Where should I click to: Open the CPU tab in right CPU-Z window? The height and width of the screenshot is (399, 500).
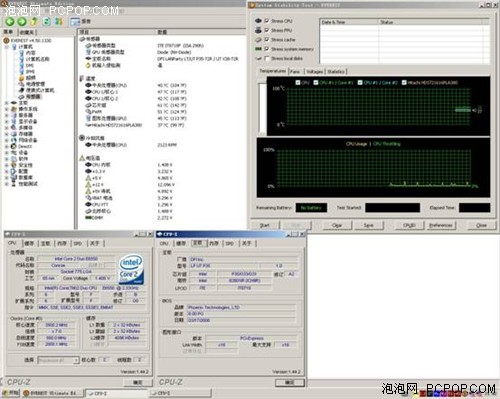tap(165, 244)
